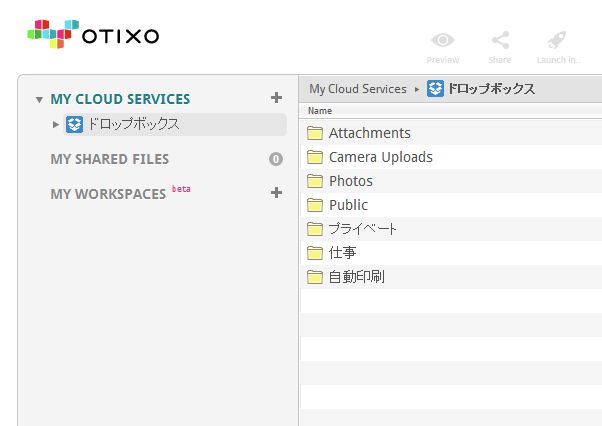Viewport: 602px width, 426px height.
Task: Expand the ドロップボックス tree node
Action: [56, 124]
